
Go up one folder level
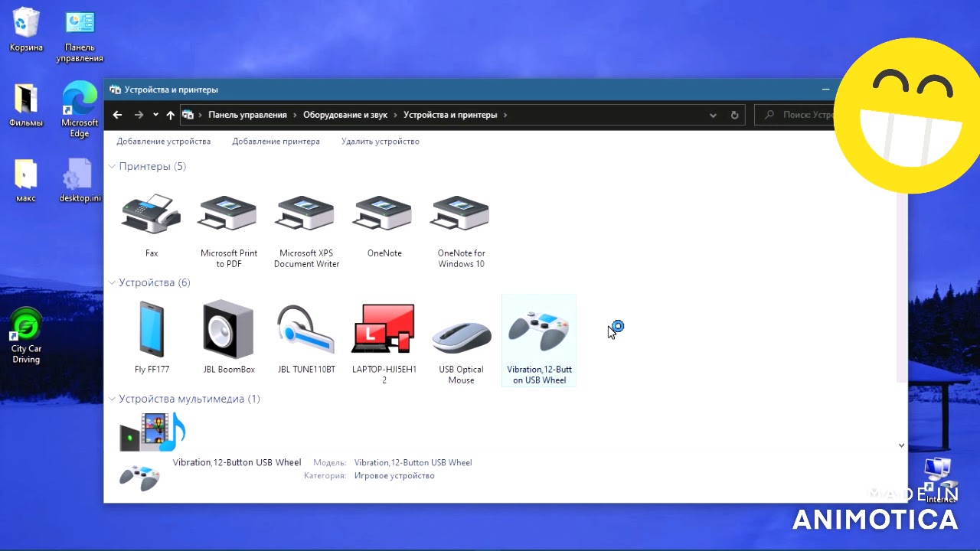tap(170, 115)
